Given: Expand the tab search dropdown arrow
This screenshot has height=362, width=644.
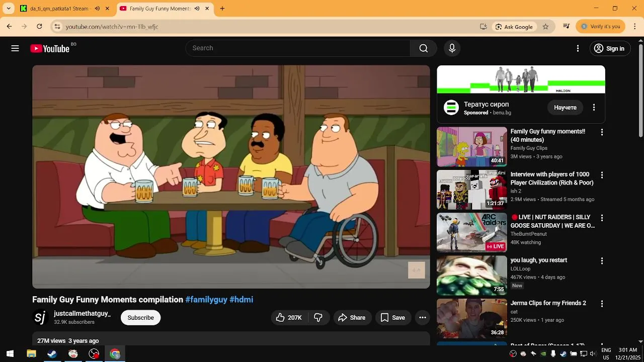Looking at the screenshot, I should [x=9, y=9].
